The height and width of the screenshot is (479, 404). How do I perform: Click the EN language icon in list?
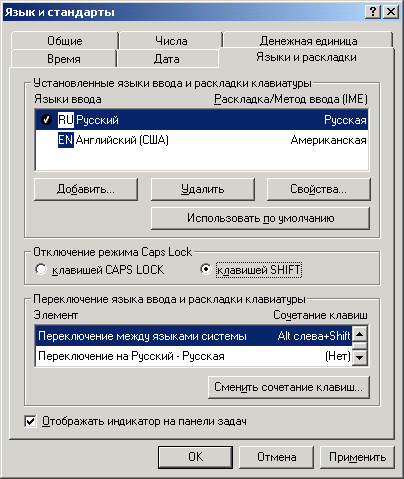(66, 140)
